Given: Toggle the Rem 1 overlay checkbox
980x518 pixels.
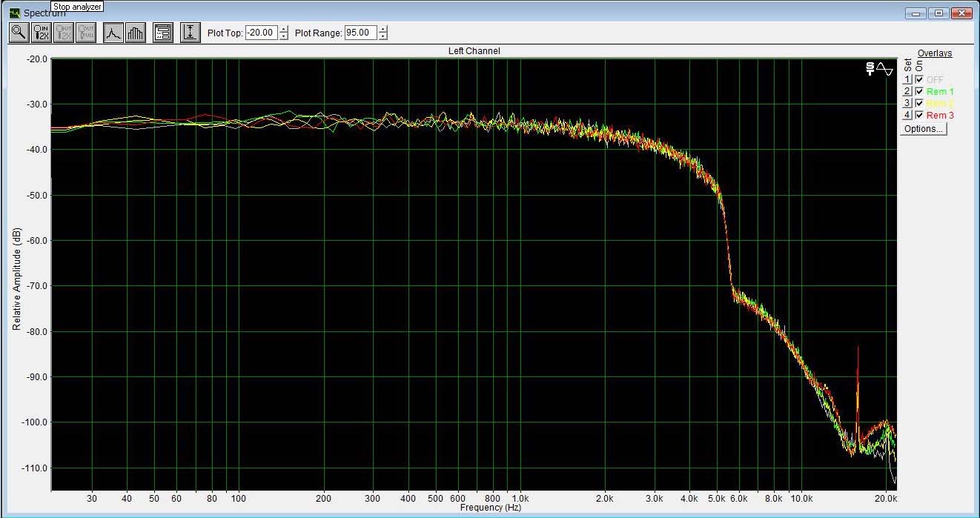Looking at the screenshot, I should point(919,91).
